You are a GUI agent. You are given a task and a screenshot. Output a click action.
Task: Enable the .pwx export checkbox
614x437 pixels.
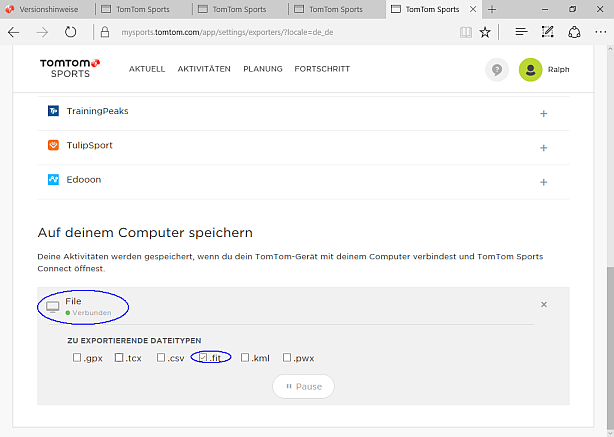287,357
